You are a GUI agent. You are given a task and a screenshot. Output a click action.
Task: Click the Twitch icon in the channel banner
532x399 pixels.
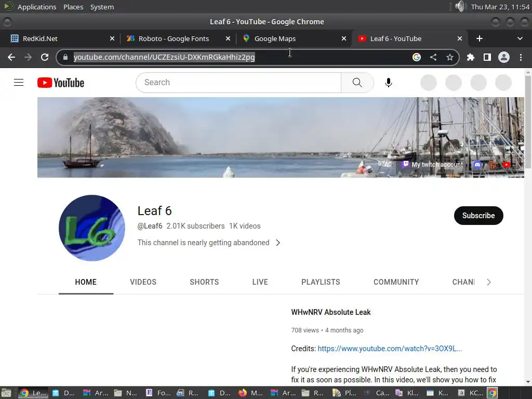click(x=405, y=165)
